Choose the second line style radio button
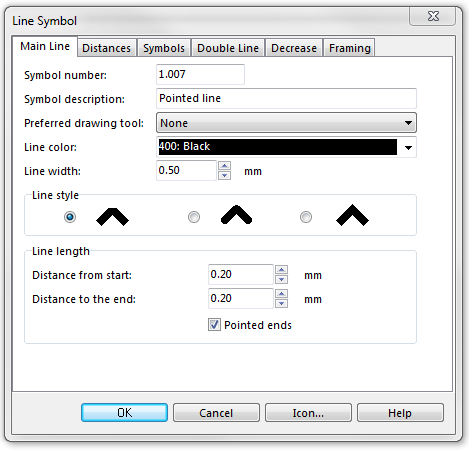The image size is (469, 452). click(194, 217)
